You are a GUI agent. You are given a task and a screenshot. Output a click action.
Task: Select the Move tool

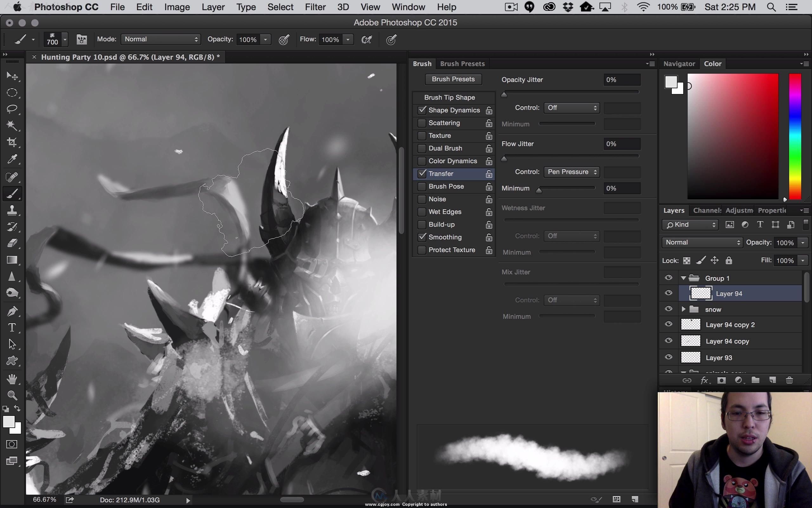(x=12, y=76)
